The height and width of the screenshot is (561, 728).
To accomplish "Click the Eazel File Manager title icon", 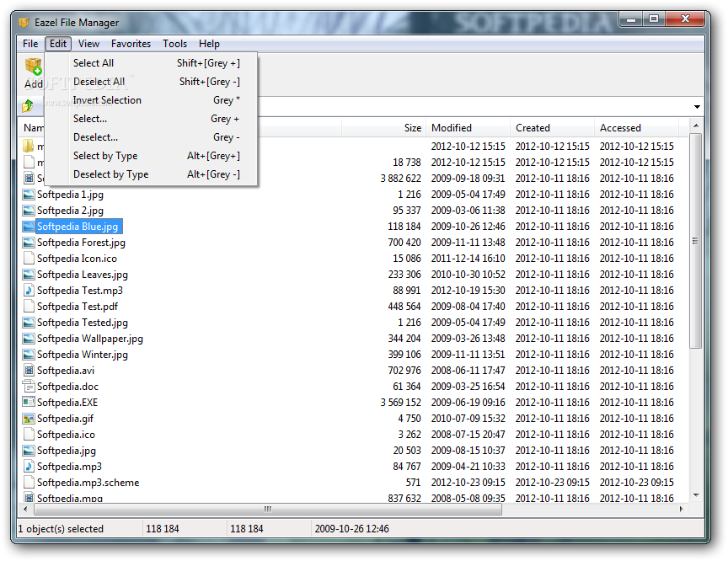I will click(24, 22).
